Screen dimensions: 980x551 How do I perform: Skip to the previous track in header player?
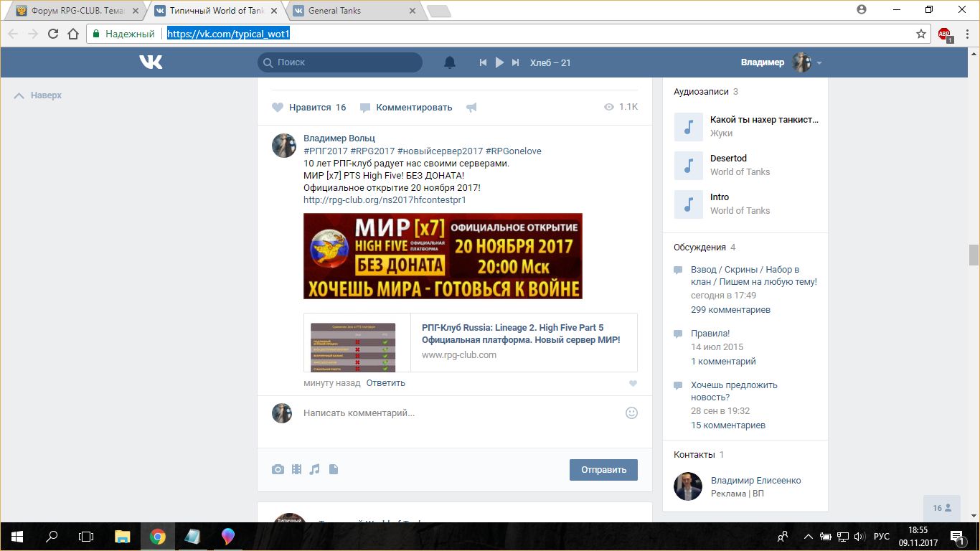pyautogui.click(x=484, y=62)
